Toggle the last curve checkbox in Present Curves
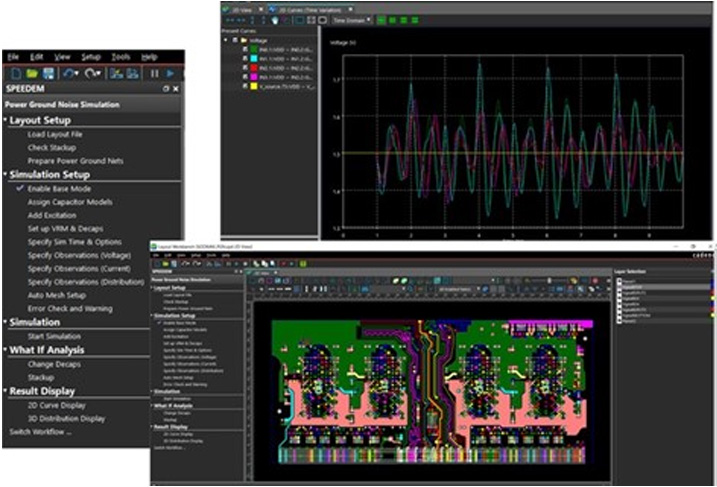 (x=245, y=86)
